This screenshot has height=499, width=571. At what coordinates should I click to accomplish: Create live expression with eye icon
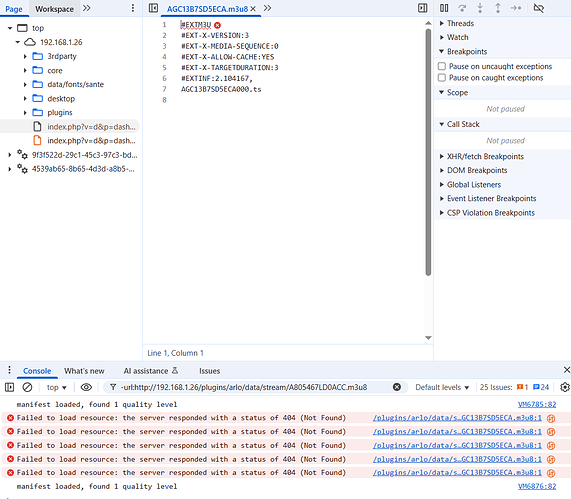86,387
